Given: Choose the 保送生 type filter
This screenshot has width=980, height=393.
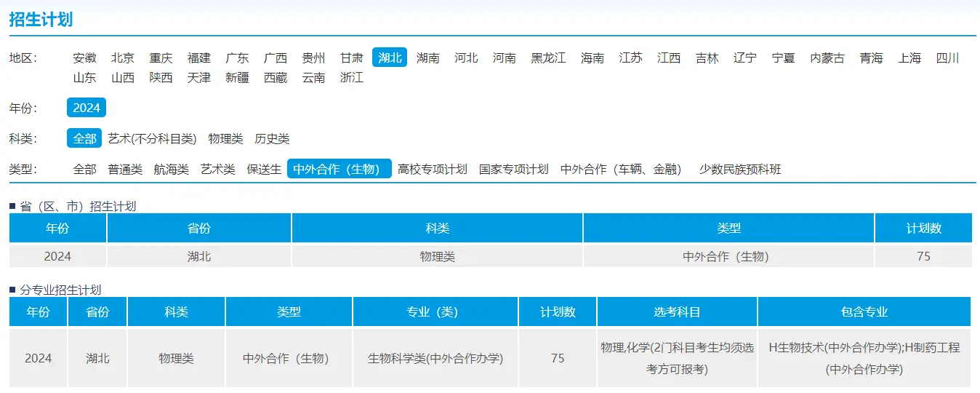Looking at the screenshot, I should pyautogui.click(x=264, y=169).
